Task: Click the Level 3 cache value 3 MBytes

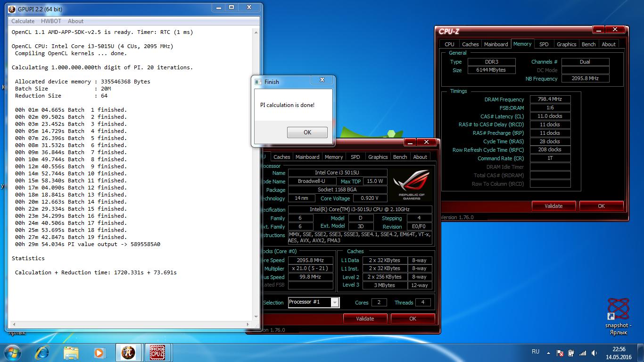Action: (385, 285)
